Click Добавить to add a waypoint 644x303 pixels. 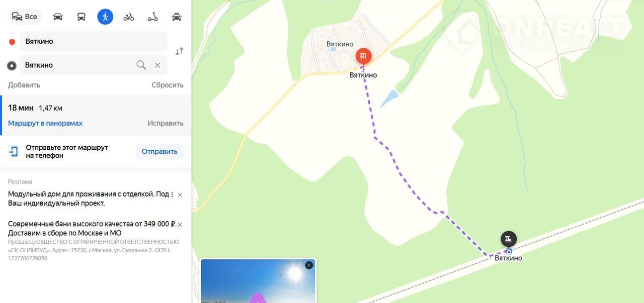[x=24, y=85]
